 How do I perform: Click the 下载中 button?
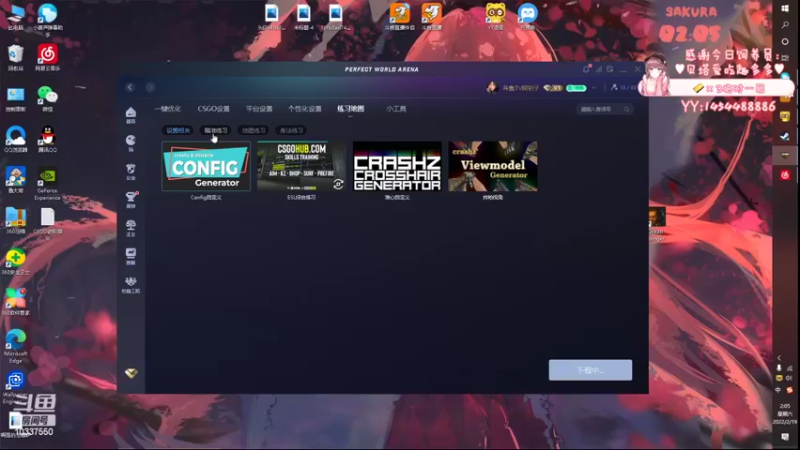click(x=590, y=370)
